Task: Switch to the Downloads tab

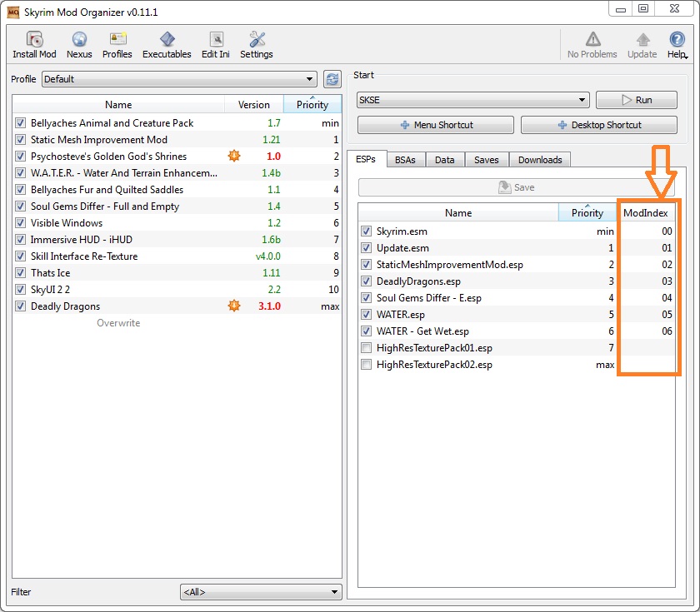Action: 540,160
